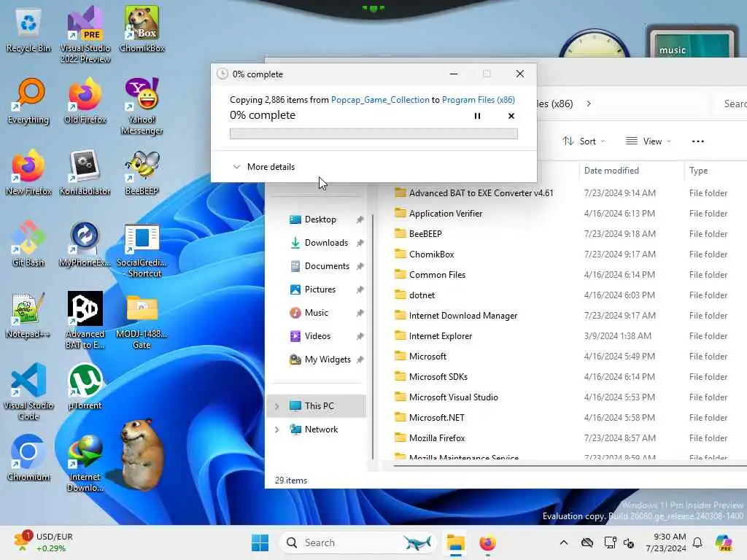Click the Popcap_Game_Collection source link
This screenshot has height=560, width=747.
[380, 99]
